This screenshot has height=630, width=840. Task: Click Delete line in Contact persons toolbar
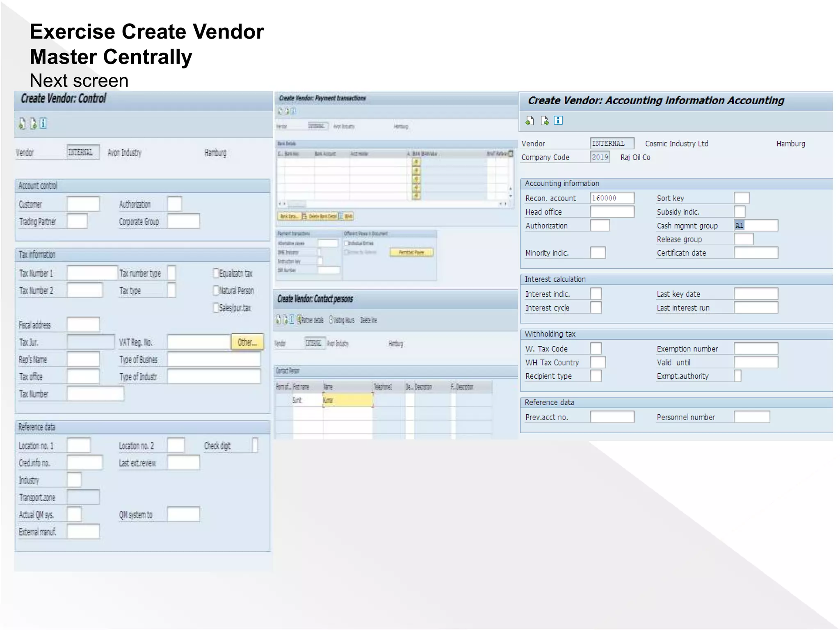pos(369,320)
